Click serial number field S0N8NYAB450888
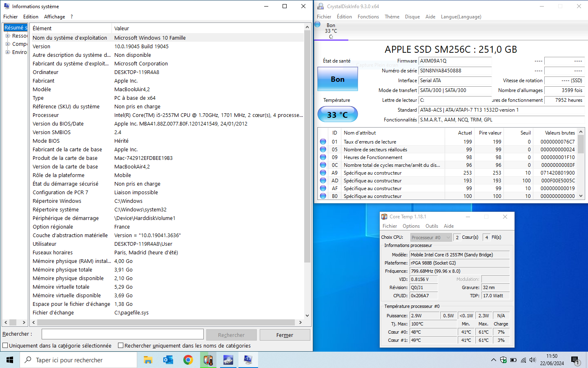 pyautogui.click(x=455, y=71)
